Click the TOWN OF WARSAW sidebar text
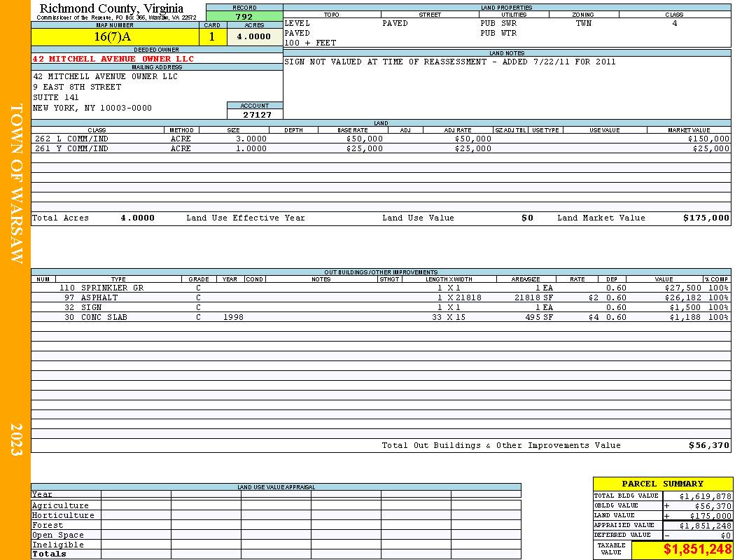The width and height of the screenshot is (735, 560). pyautogui.click(x=16, y=183)
